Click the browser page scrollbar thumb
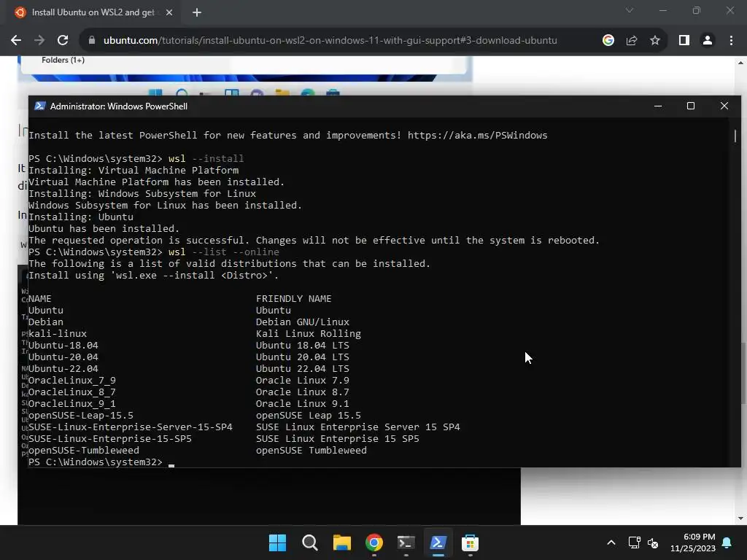Screen dimensions: 747x560 pos(743,374)
